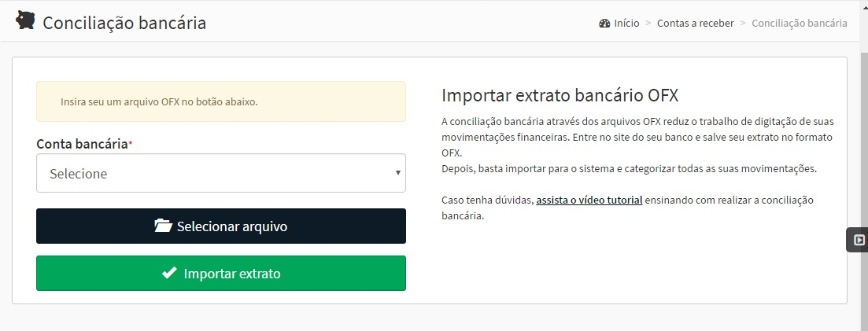
Task: Click the Selecione placeholder text
Action: (x=79, y=174)
